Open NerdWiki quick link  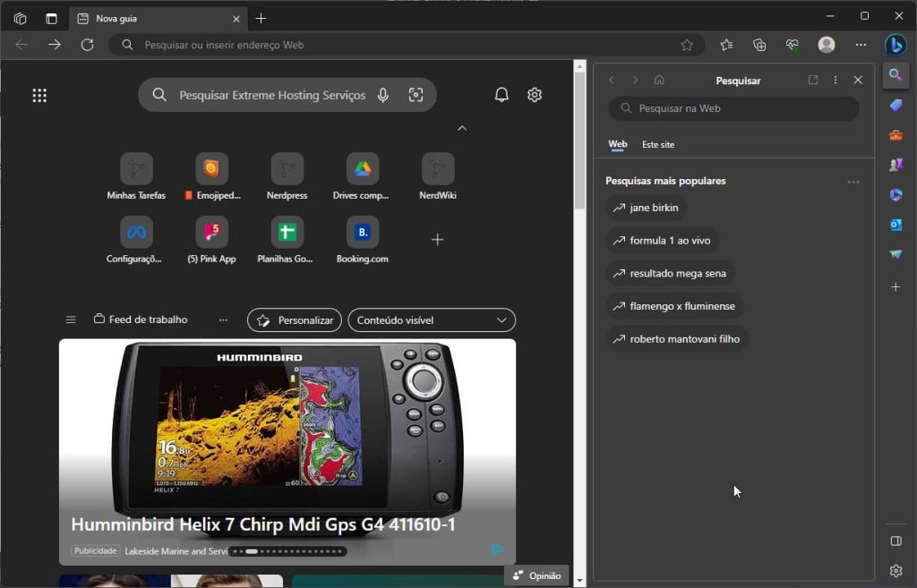tap(437, 176)
